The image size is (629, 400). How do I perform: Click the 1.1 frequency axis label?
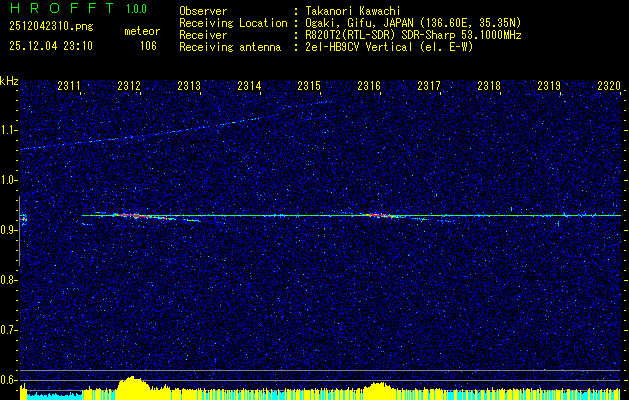click(x=9, y=130)
